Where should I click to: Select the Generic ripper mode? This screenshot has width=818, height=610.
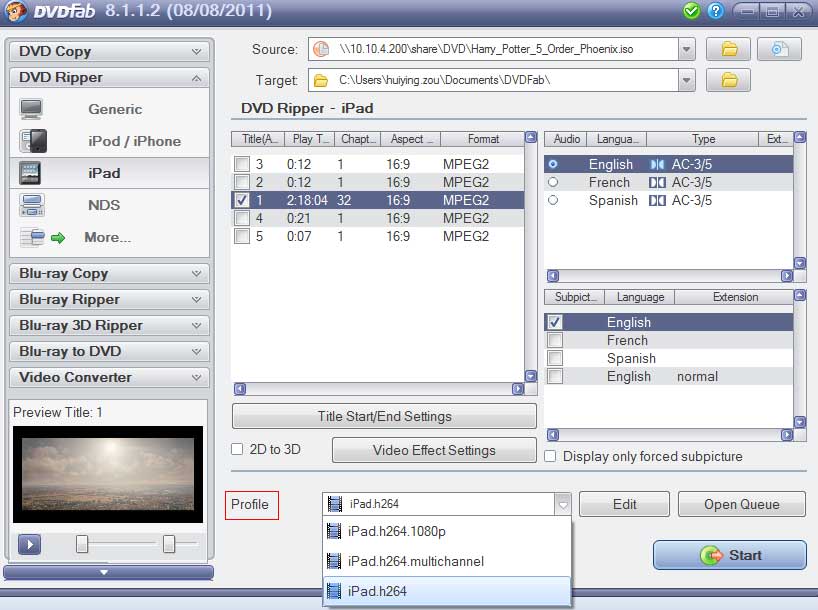tap(109, 109)
